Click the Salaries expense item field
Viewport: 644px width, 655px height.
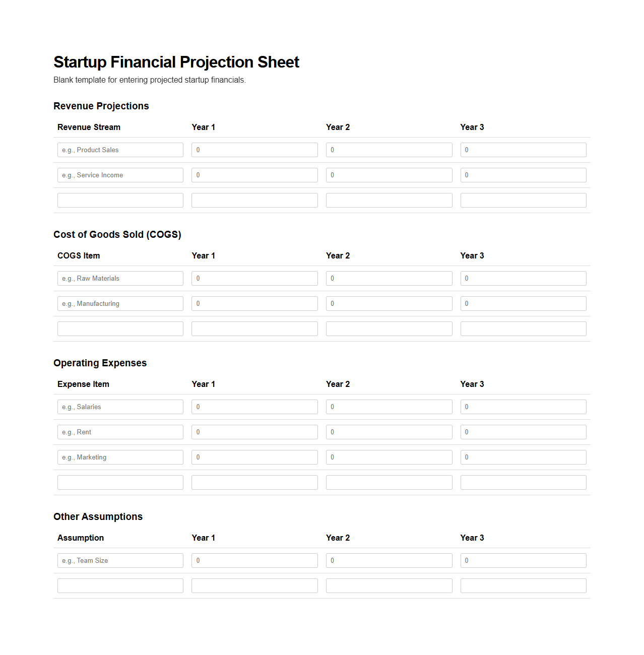120,407
